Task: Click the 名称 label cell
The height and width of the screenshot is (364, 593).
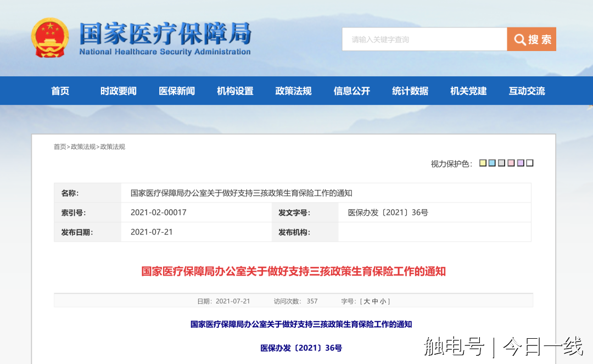Action: [x=87, y=193]
